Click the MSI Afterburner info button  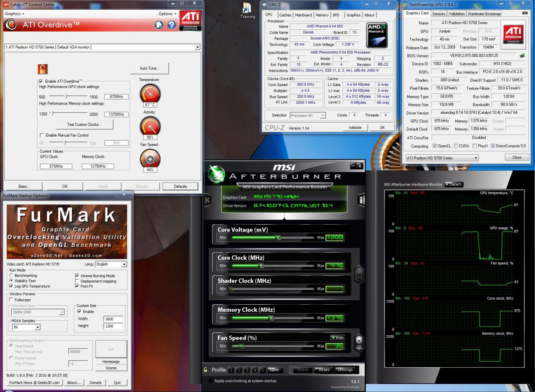point(361,200)
